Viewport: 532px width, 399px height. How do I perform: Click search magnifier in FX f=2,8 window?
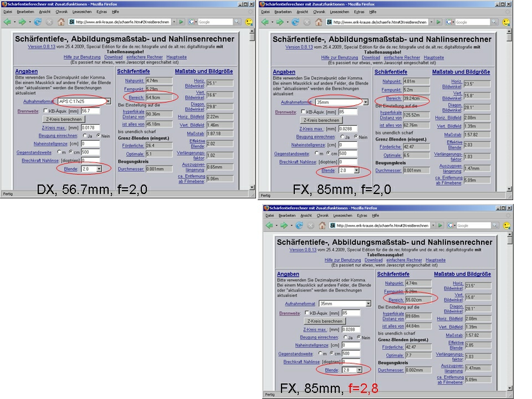point(495,226)
